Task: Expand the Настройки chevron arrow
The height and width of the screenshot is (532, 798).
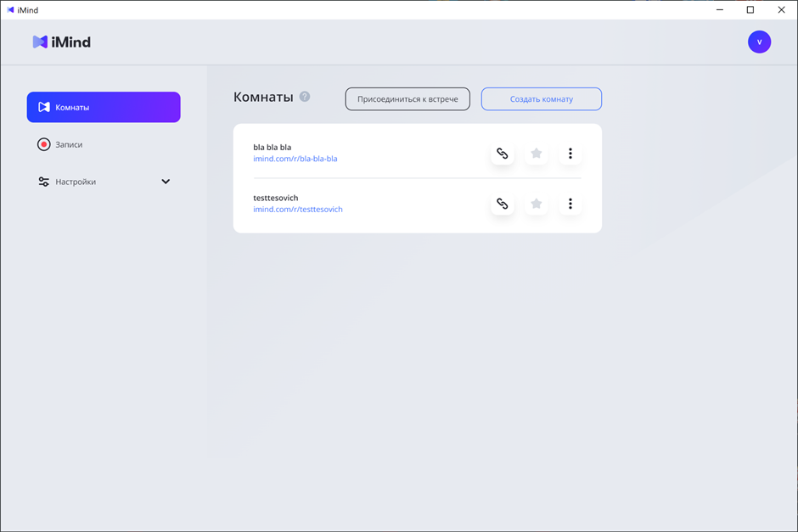Action: (166, 182)
